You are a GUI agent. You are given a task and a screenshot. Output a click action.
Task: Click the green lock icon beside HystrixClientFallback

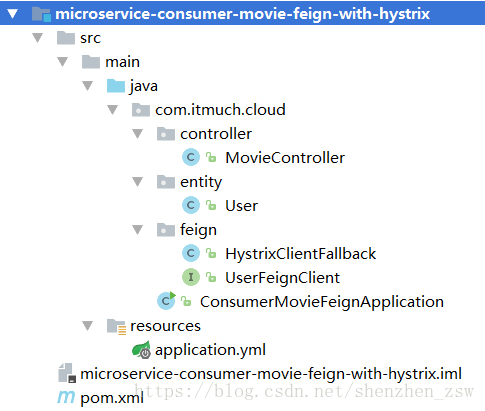point(211,253)
